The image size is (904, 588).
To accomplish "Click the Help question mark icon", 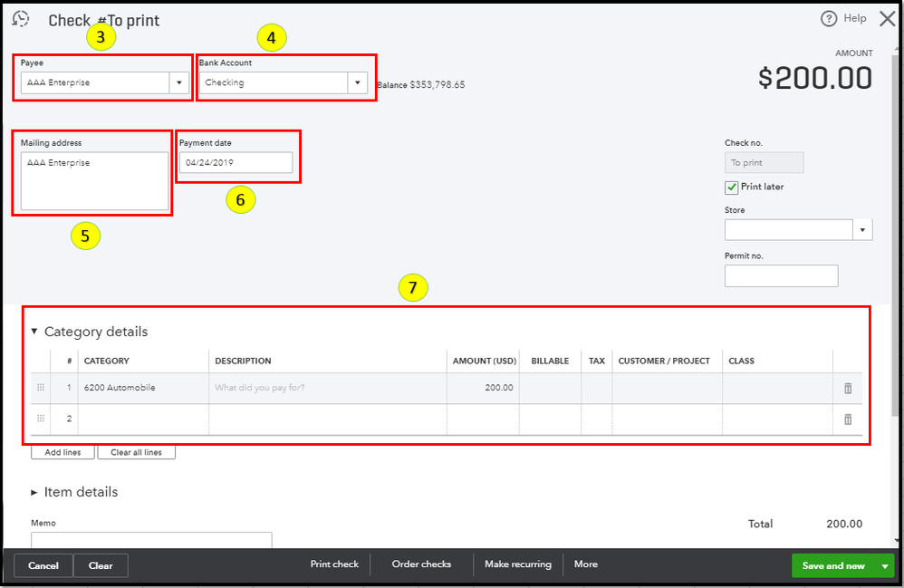I will (x=829, y=19).
